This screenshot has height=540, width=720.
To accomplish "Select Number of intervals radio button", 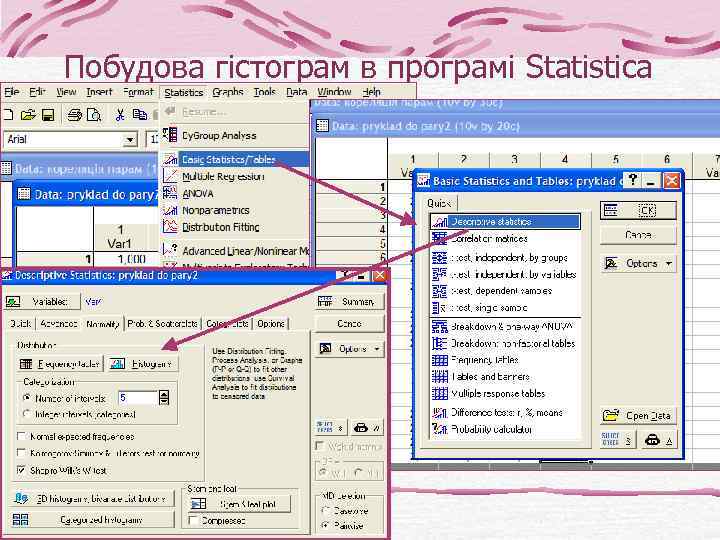I will pyautogui.click(x=27, y=398).
